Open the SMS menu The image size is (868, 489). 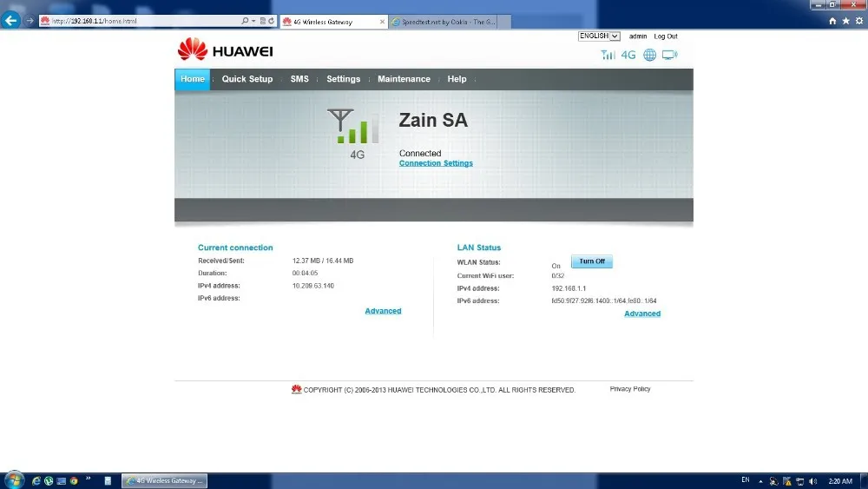(299, 79)
